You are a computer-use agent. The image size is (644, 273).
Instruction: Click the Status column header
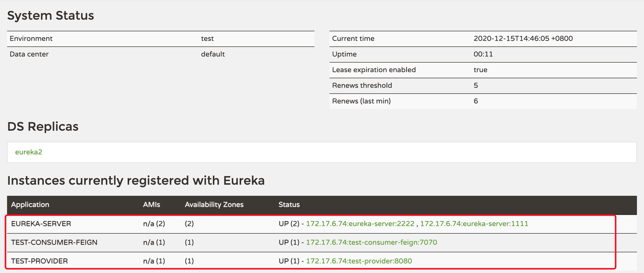pyautogui.click(x=289, y=204)
